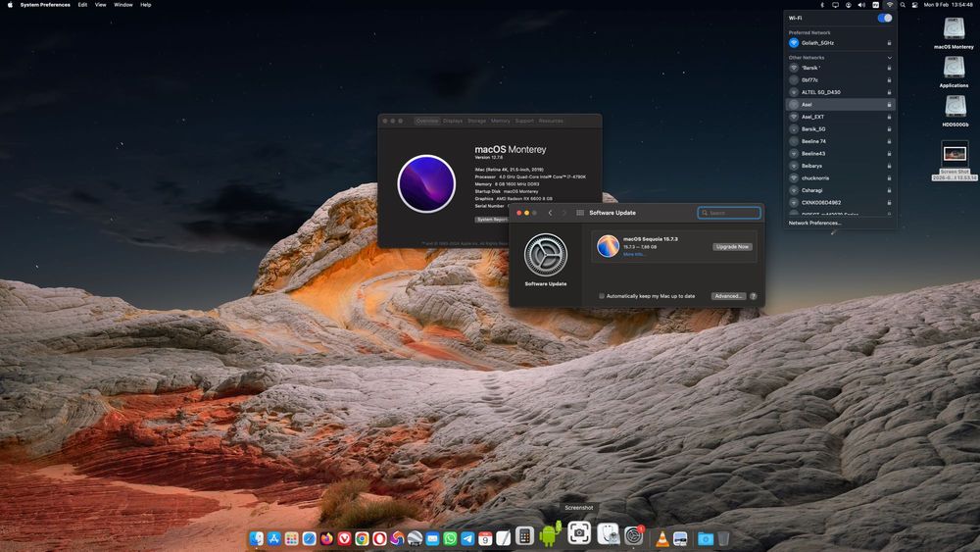Choose the chucknorris network
Image resolution: width=980 pixels, height=552 pixels.
pyautogui.click(x=840, y=177)
